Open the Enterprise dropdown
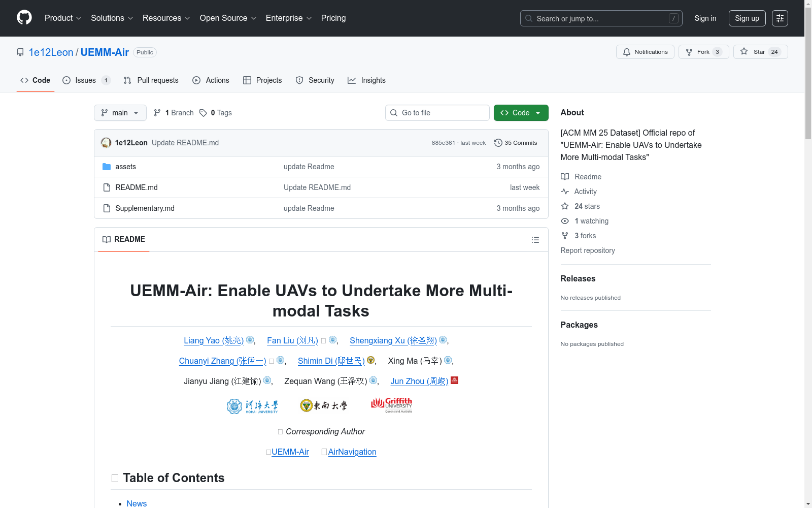 click(289, 18)
